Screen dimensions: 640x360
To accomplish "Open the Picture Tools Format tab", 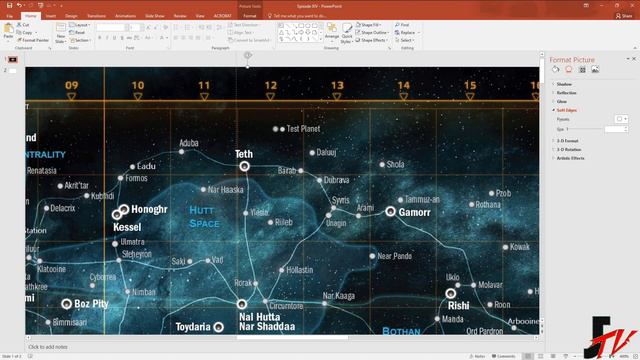I will tap(250, 16).
